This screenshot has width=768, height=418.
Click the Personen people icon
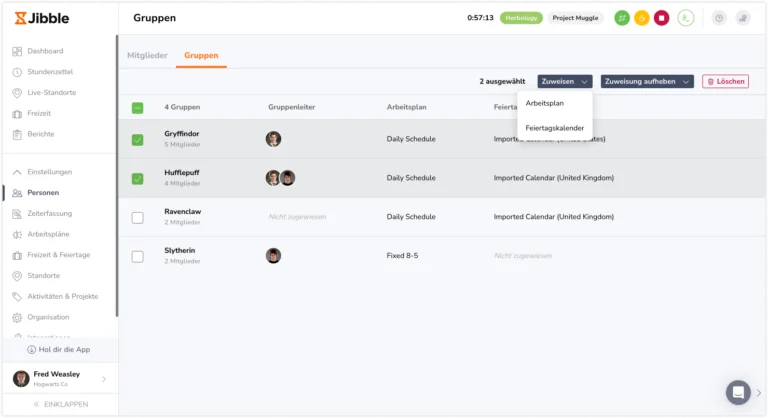[17, 193]
